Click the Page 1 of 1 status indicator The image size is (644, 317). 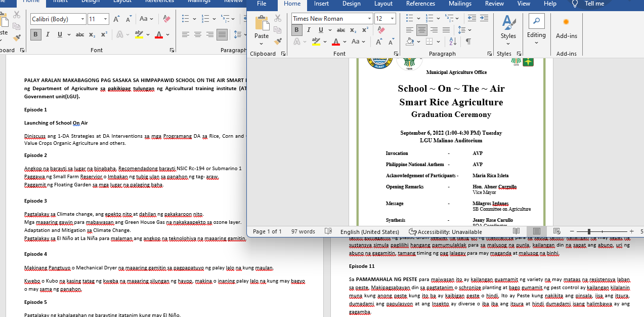pos(267,231)
